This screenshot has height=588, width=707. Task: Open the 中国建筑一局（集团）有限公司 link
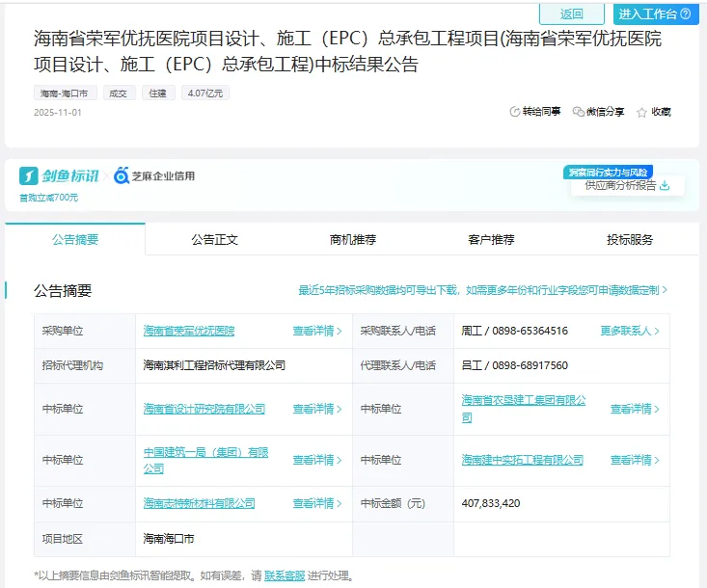[x=205, y=460]
